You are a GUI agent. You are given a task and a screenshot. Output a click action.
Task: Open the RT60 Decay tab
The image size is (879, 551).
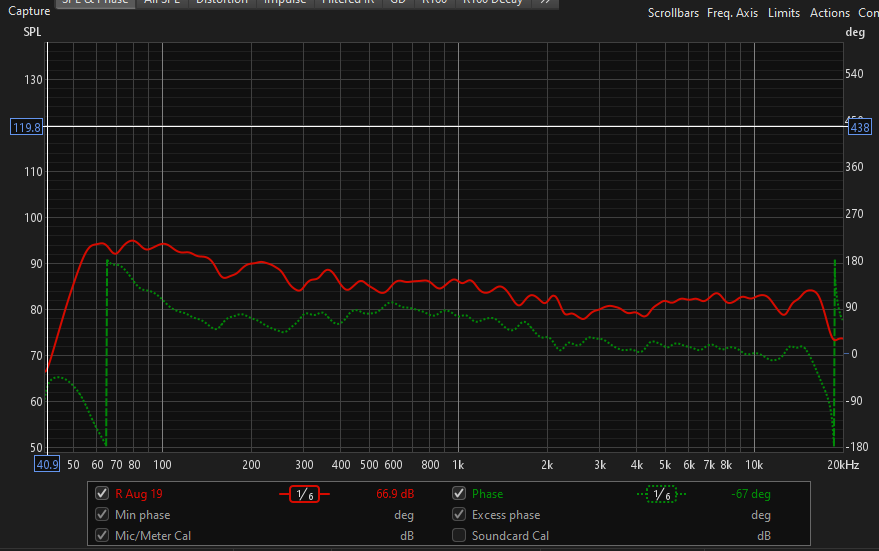point(492,2)
